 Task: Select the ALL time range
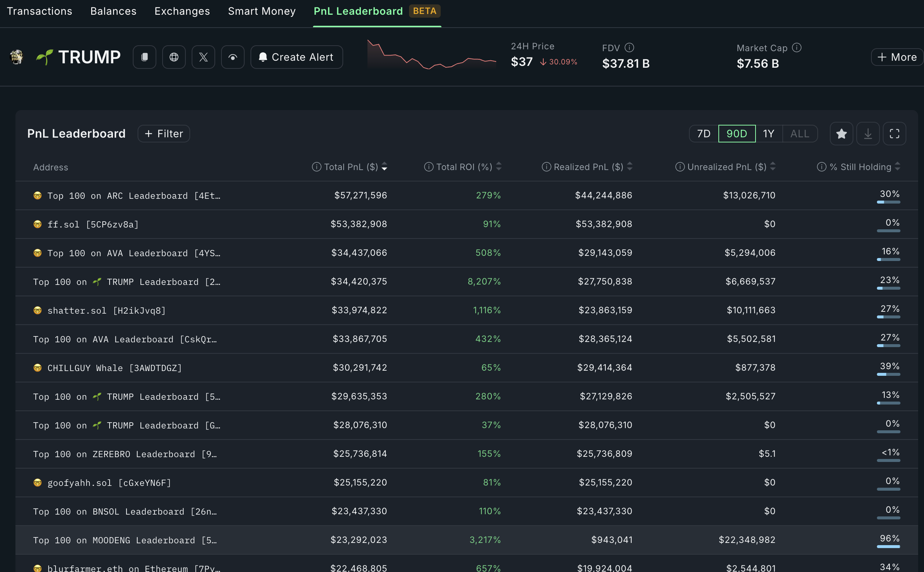(x=800, y=134)
